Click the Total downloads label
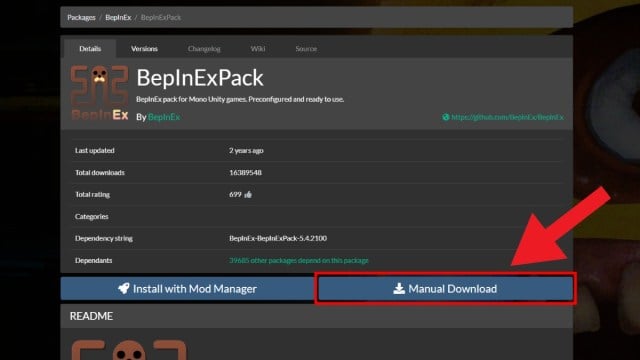 (x=100, y=173)
